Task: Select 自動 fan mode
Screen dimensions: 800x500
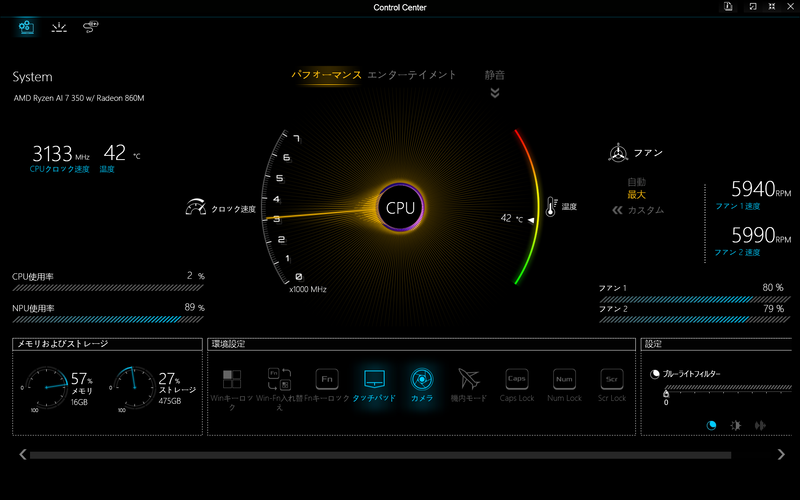Action: coord(637,182)
